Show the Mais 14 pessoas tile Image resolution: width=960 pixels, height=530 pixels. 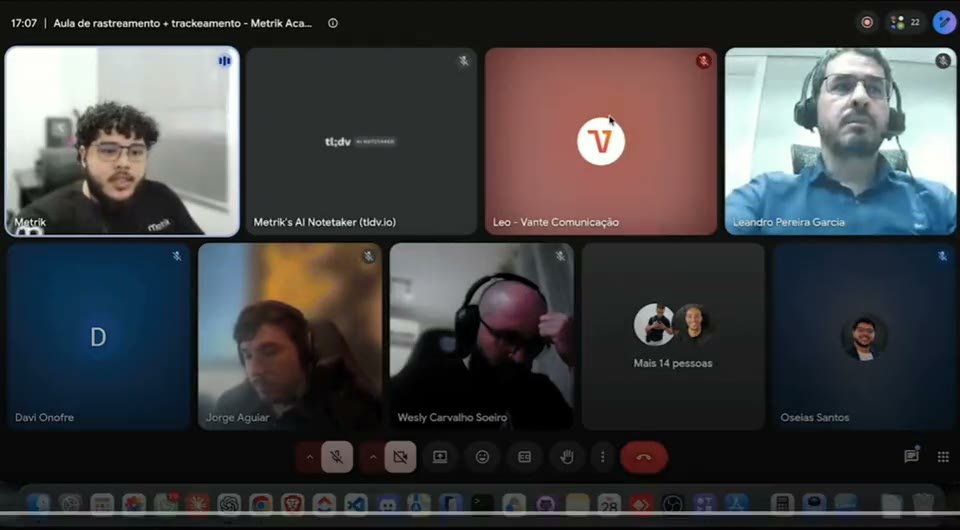coord(673,337)
